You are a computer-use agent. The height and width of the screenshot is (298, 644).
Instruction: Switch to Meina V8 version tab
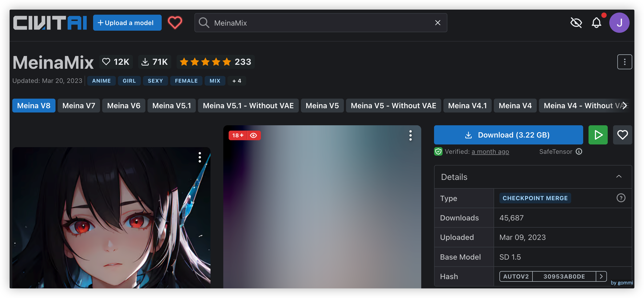tap(34, 106)
